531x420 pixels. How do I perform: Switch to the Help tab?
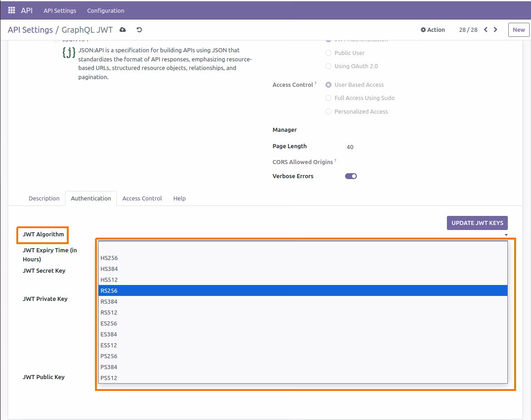180,198
